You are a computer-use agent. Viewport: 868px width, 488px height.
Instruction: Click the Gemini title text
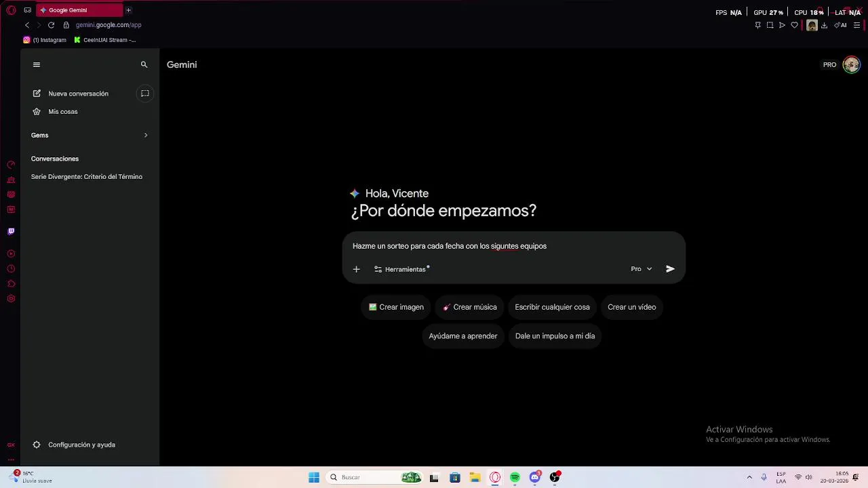coord(182,64)
